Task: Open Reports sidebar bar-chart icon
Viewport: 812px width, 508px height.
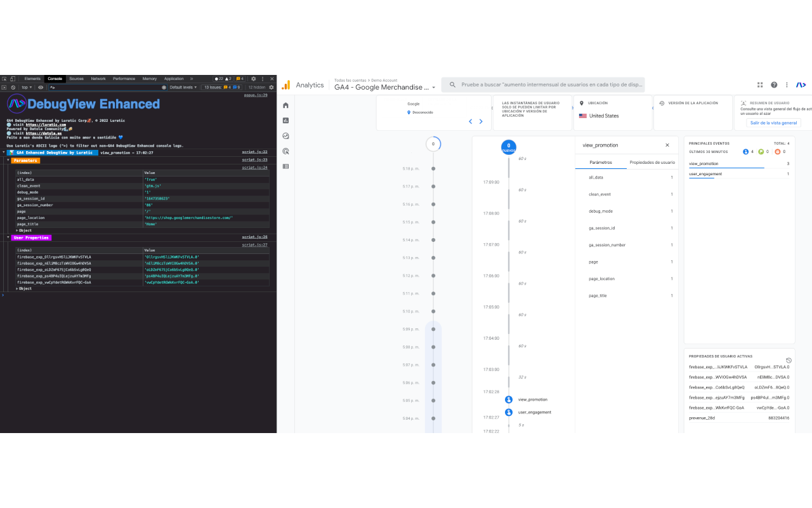Action: 286,120
